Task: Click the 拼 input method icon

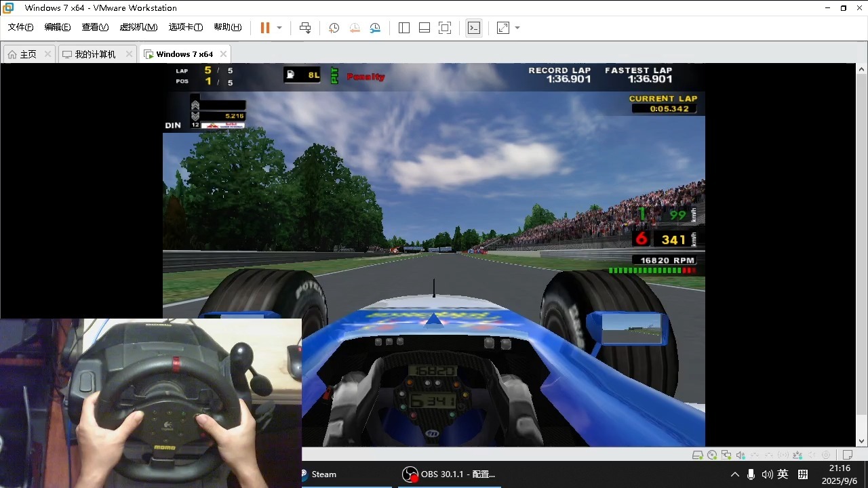Action: (x=802, y=474)
